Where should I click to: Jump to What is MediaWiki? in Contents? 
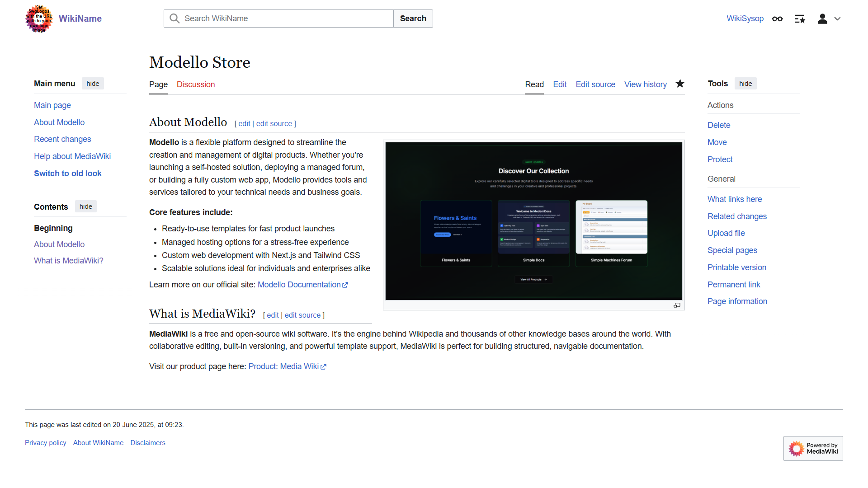click(69, 261)
